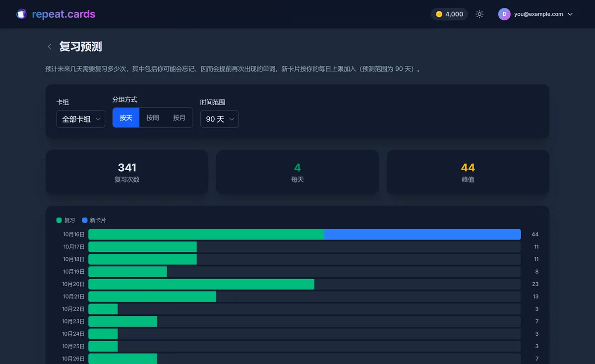595x364 pixels.
Task: Click the 新卡片 legend label
Action: point(98,220)
